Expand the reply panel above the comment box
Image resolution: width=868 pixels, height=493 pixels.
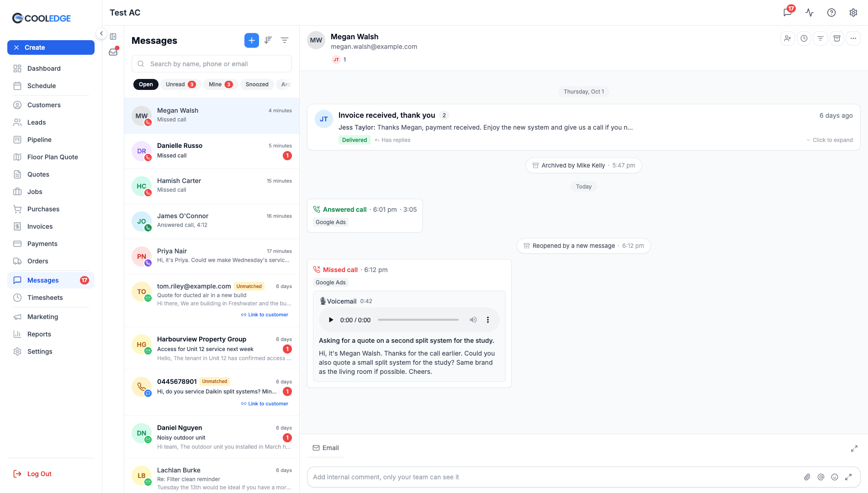pyautogui.click(x=854, y=449)
